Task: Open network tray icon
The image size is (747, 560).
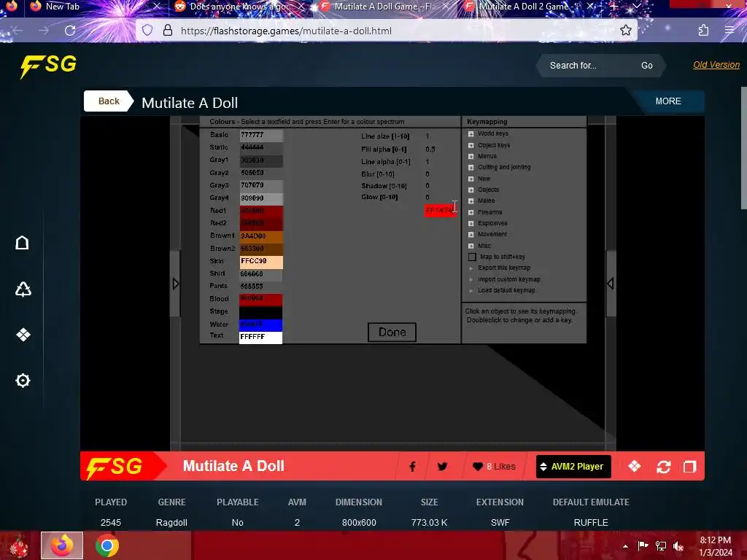Action: 661,546
